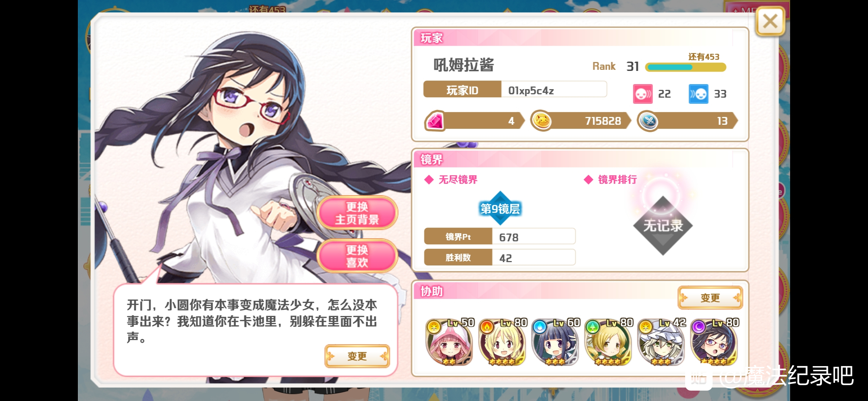Click the Rank experience progress bar

(685, 67)
